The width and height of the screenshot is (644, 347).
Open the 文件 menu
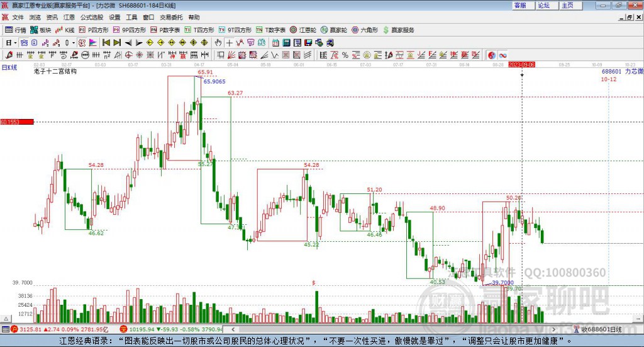click(x=18, y=17)
